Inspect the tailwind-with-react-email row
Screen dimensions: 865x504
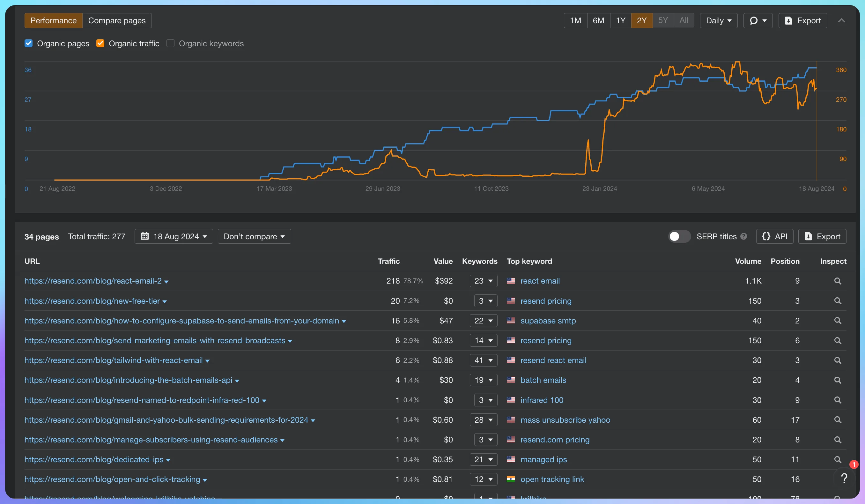click(838, 360)
